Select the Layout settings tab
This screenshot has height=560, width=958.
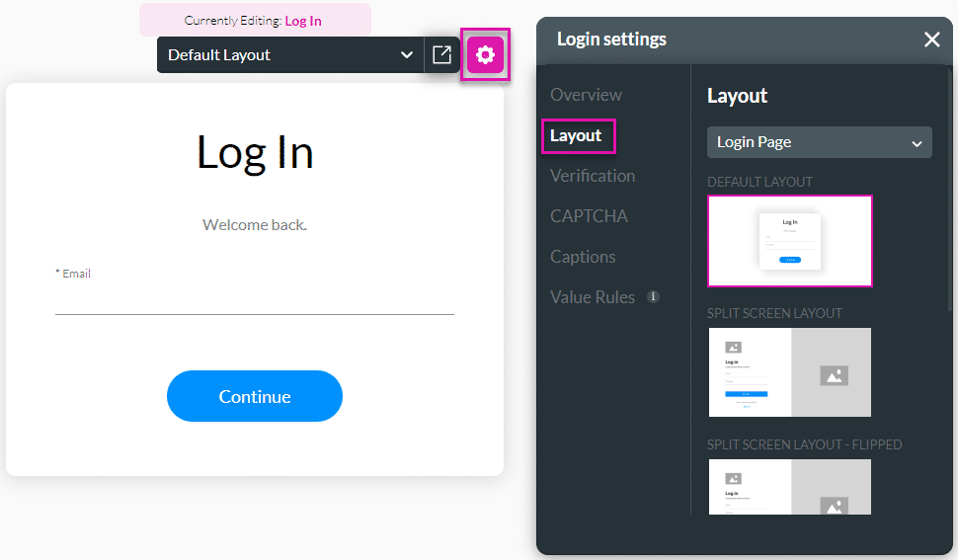(x=576, y=135)
